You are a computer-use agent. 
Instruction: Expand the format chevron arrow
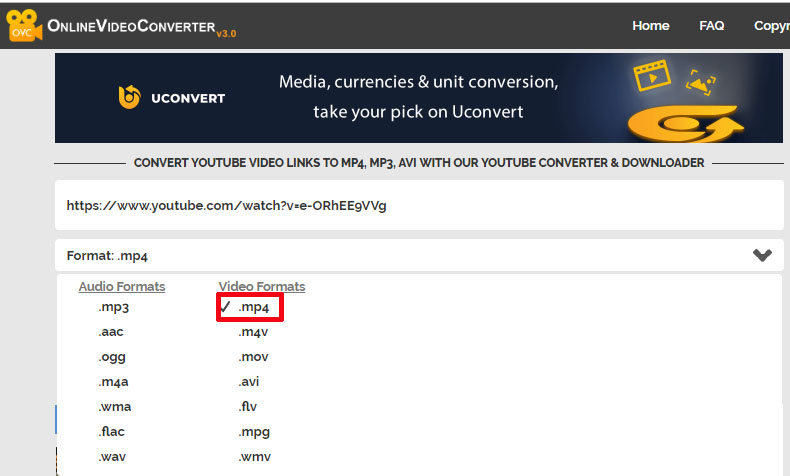[x=762, y=255]
